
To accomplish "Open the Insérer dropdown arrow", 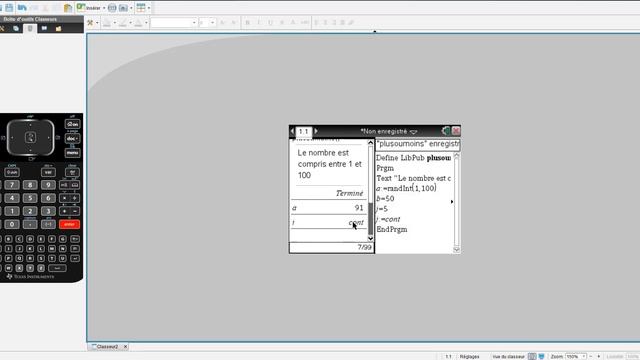I will click(104, 8).
